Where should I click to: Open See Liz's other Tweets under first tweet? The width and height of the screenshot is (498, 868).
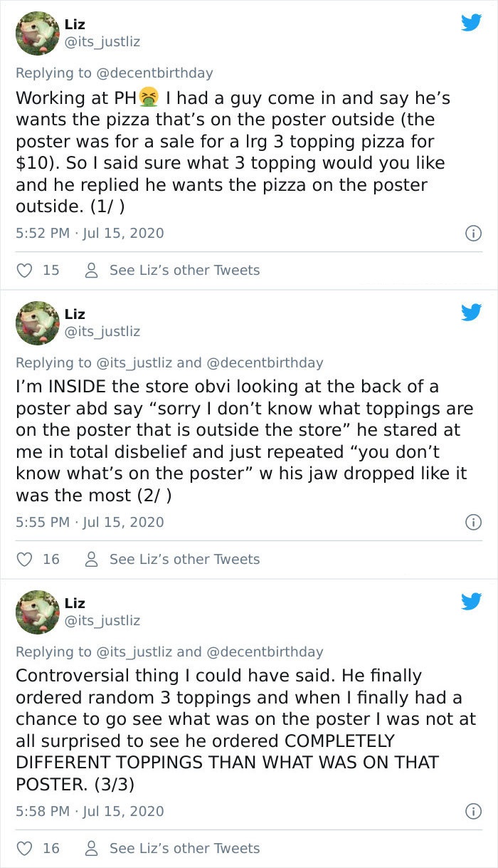click(173, 270)
